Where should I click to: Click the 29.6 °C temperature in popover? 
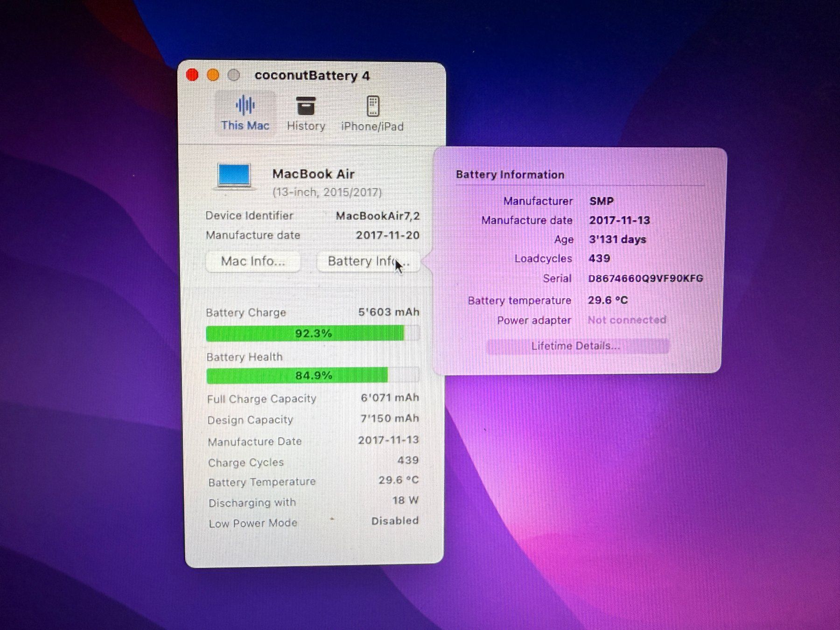[x=608, y=300]
